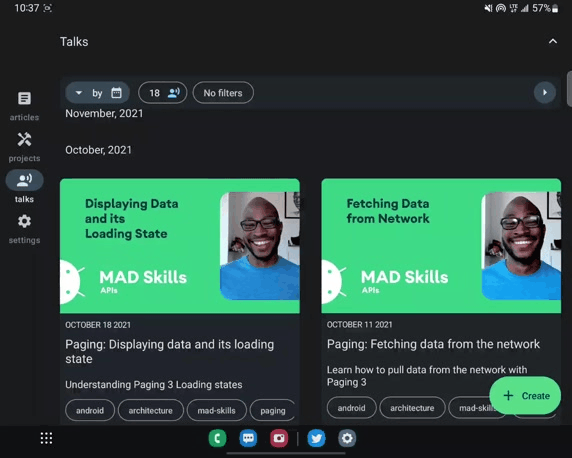Open talk titled Paging: Fetching data from the network

[433, 344]
